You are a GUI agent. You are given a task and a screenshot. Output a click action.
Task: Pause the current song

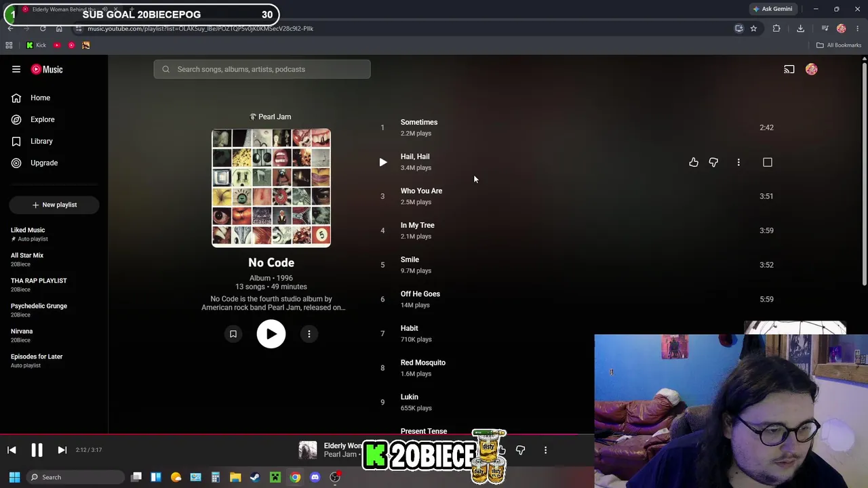(37, 450)
